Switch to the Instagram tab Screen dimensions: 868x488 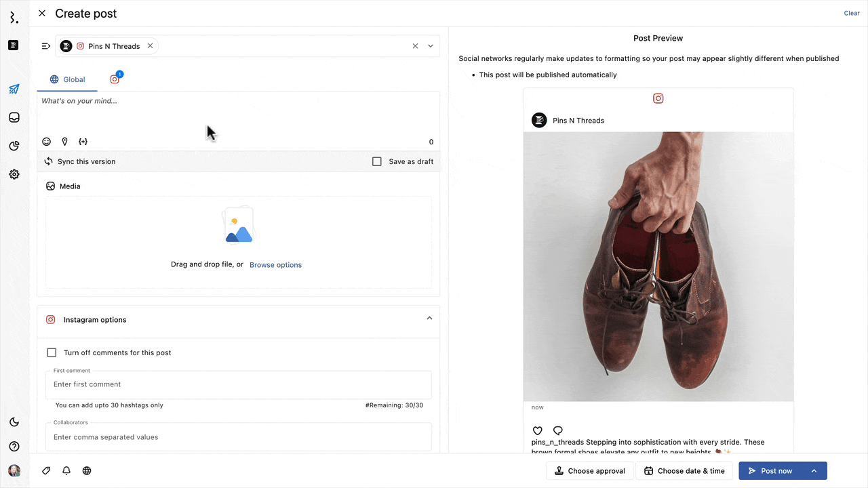click(115, 79)
